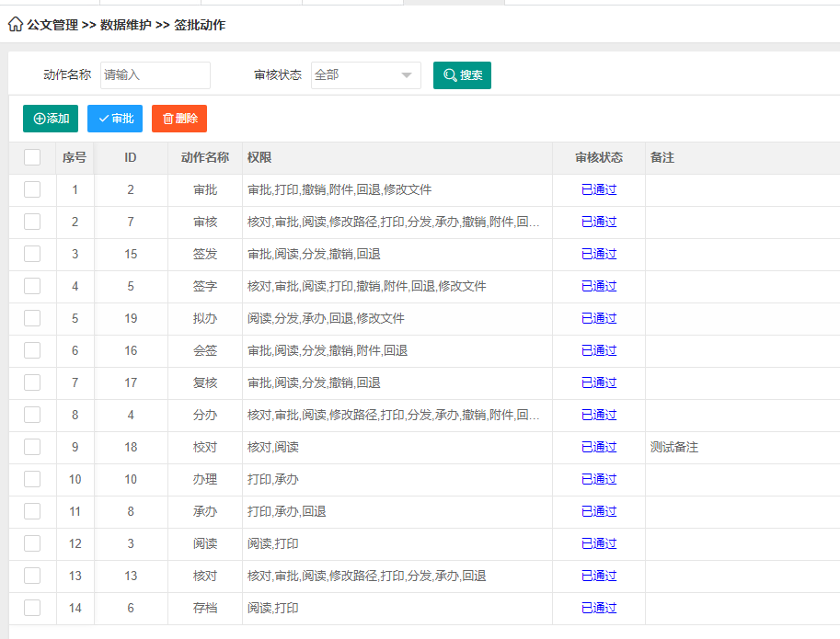Check the row for 签发 action
Screen dimensions: 840x639
pyautogui.click(x=32, y=254)
